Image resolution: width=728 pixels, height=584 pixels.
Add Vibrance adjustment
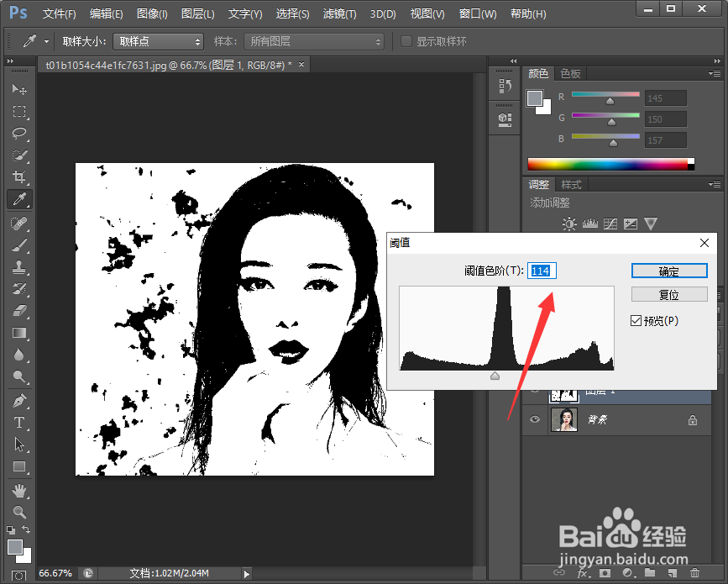tap(651, 224)
